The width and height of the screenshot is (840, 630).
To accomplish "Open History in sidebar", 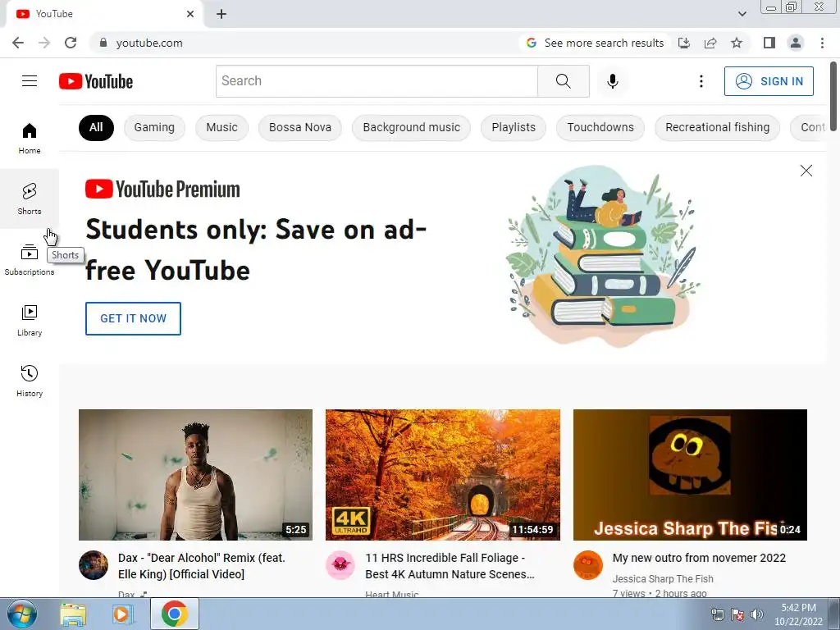I will click(30, 381).
